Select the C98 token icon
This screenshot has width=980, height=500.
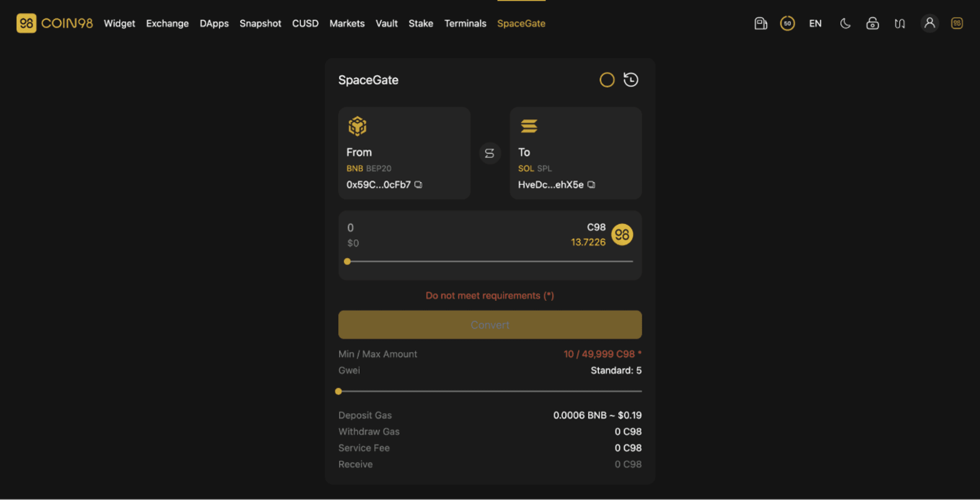pos(622,235)
